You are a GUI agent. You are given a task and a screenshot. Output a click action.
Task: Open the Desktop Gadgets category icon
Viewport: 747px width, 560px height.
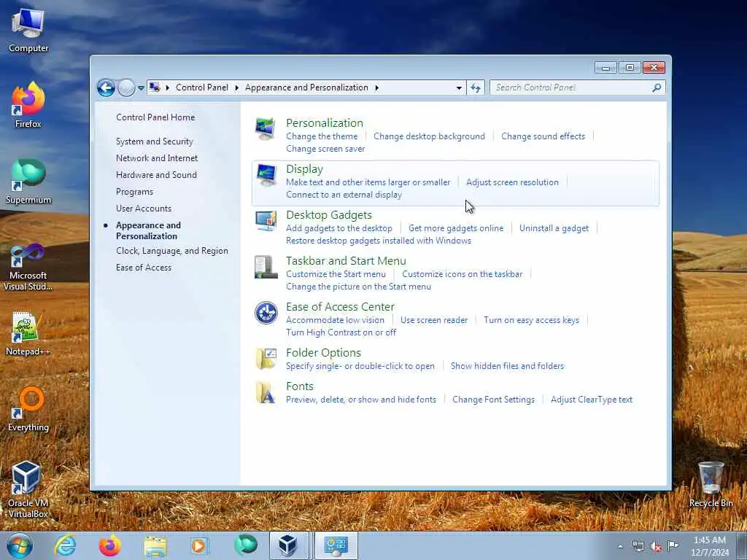(x=266, y=221)
